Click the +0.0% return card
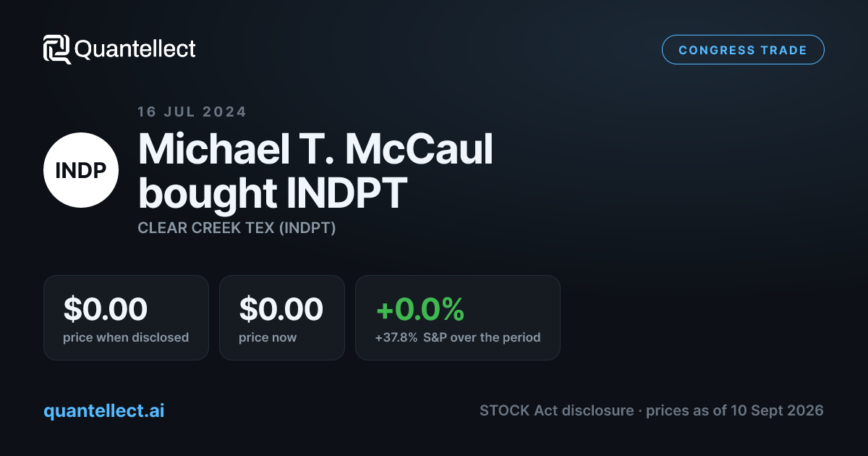868x456 pixels. (x=458, y=317)
